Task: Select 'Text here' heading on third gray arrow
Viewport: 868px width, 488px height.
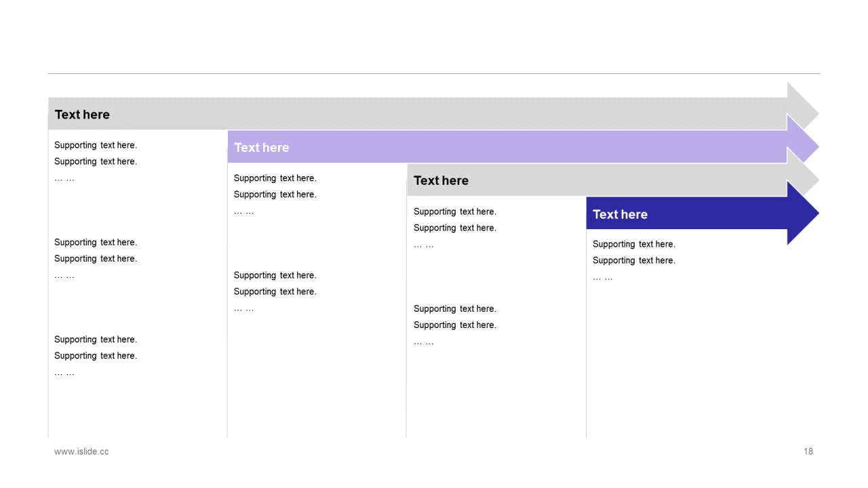Action: 441,181
